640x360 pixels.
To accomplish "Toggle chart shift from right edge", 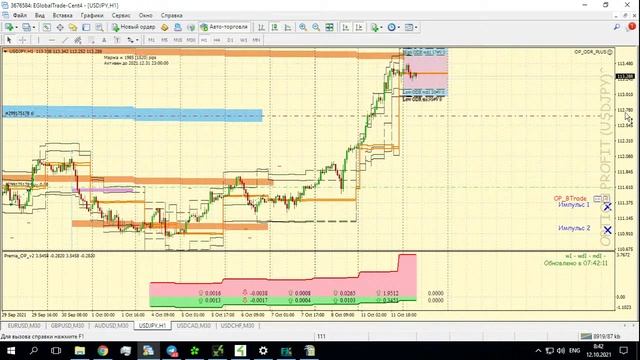I will [x=359, y=27].
